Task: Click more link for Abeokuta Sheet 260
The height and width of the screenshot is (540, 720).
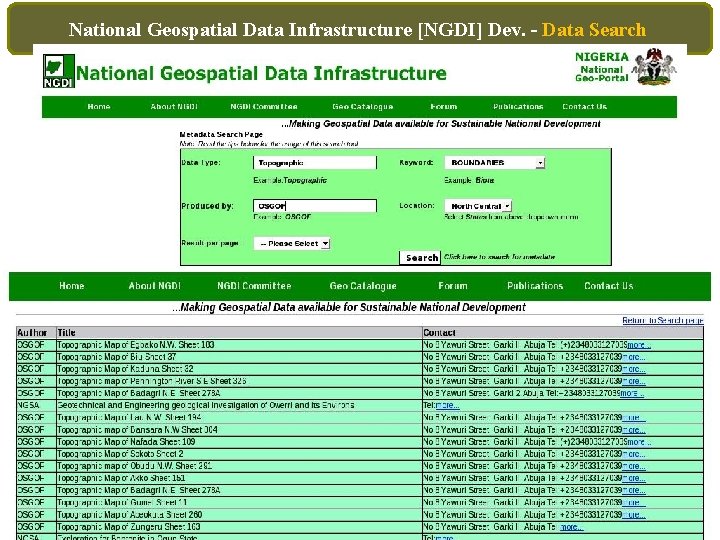Action: point(634,515)
